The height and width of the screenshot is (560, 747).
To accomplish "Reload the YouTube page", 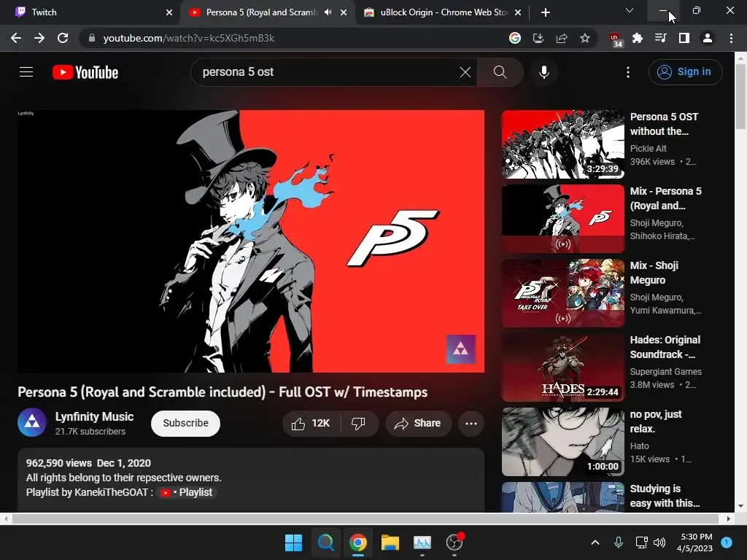I will point(63,38).
